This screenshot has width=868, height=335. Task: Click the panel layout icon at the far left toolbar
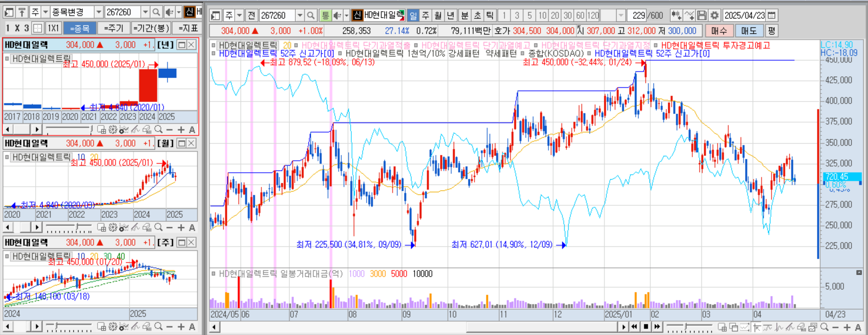9,12
